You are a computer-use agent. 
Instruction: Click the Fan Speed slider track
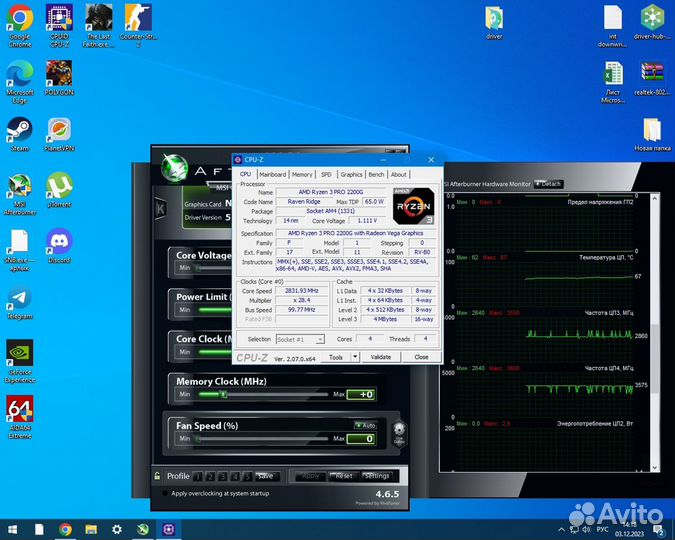coord(262,438)
